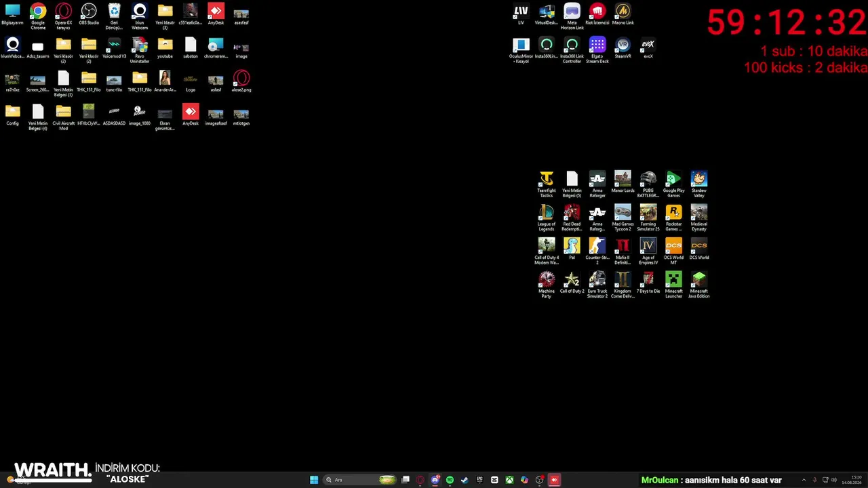Viewport: 868px width, 488px height.
Task: Launch the OBS Studio shortcut
Action: (x=89, y=14)
